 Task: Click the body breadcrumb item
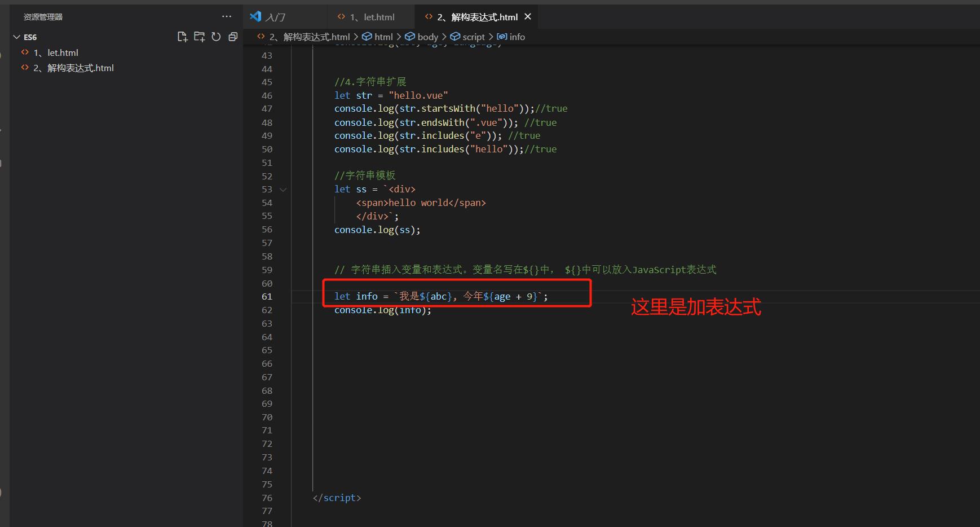tap(427, 37)
